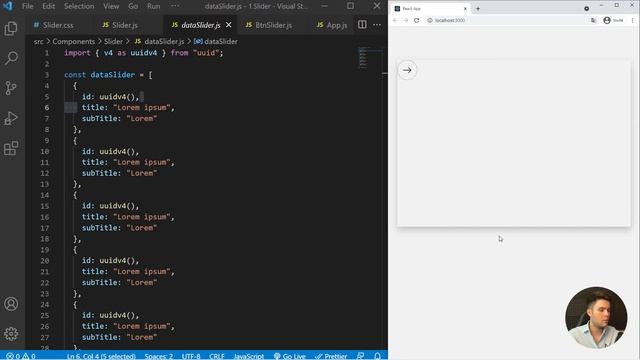This screenshot has width=640, height=360.
Task: Open Source Control view
Action: [11, 88]
